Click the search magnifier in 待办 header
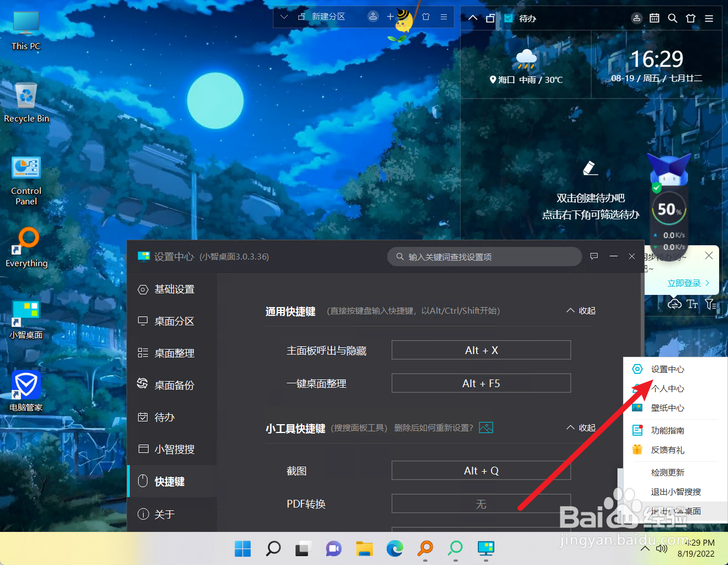This screenshot has width=728, height=565. [672, 18]
